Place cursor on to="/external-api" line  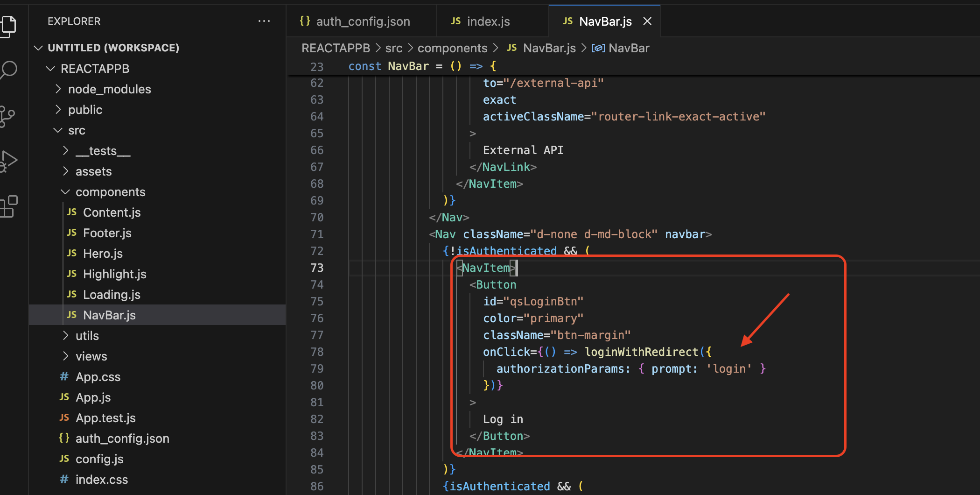pyautogui.click(x=543, y=83)
